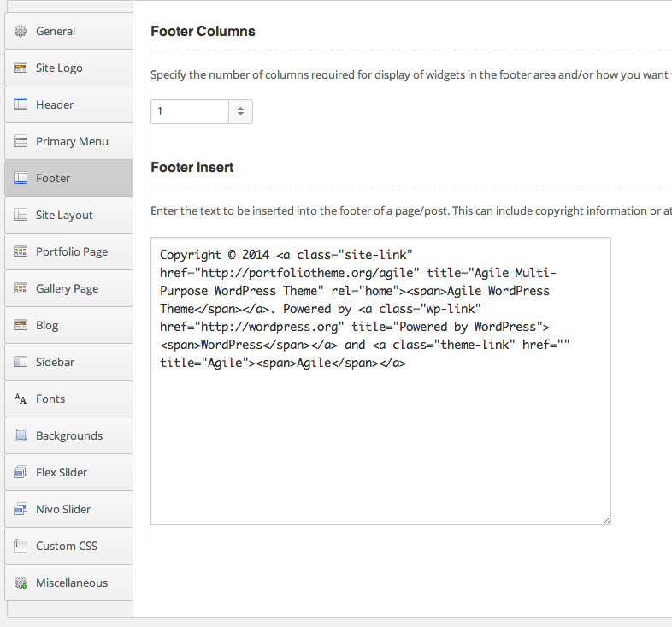Image resolution: width=672 pixels, height=627 pixels.
Task: Select the Footer tab
Action: pyautogui.click(x=68, y=178)
